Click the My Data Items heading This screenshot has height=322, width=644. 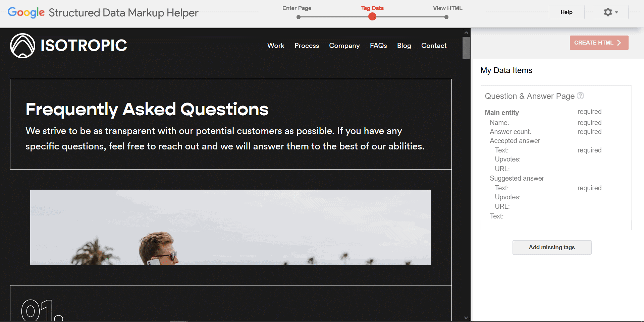tap(506, 70)
